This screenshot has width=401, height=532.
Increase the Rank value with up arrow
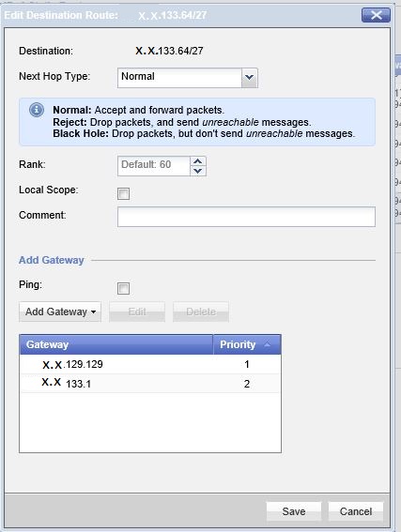198,161
